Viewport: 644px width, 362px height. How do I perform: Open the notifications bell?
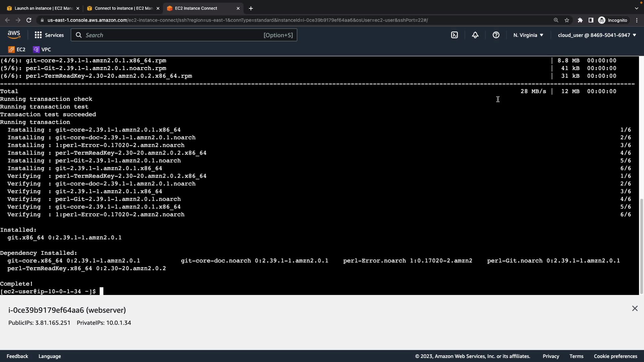[x=475, y=35]
